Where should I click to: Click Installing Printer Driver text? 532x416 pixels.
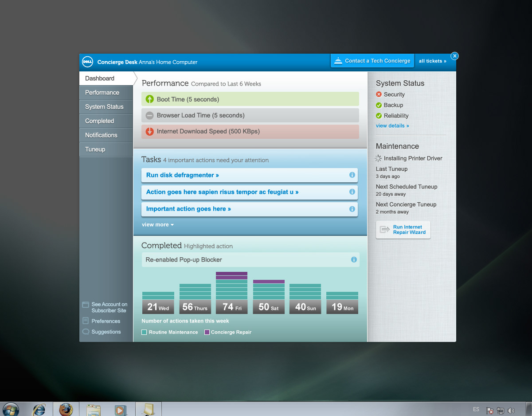click(x=413, y=158)
